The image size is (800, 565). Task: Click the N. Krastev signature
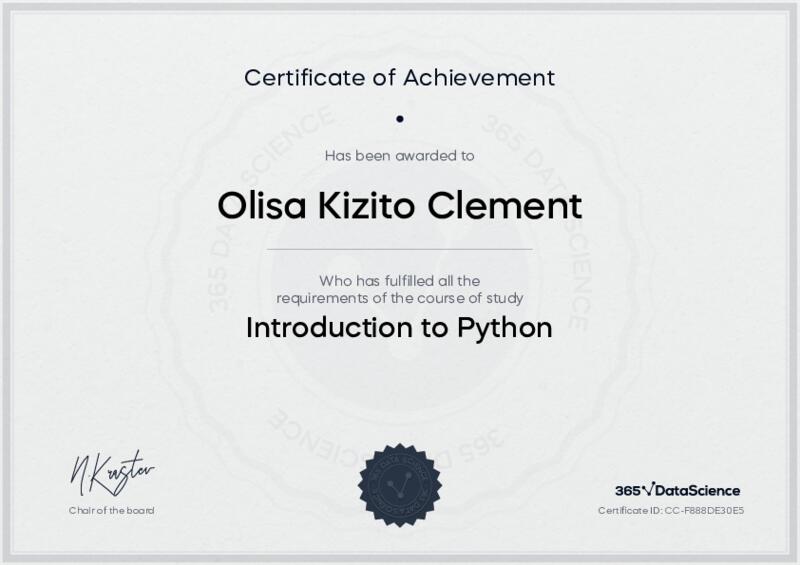pos(111,471)
